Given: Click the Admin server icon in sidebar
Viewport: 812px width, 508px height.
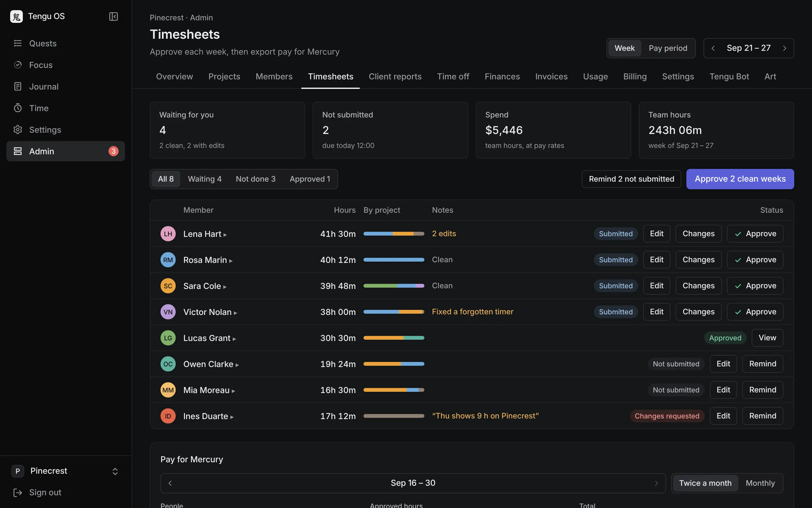Looking at the screenshot, I should tap(18, 151).
